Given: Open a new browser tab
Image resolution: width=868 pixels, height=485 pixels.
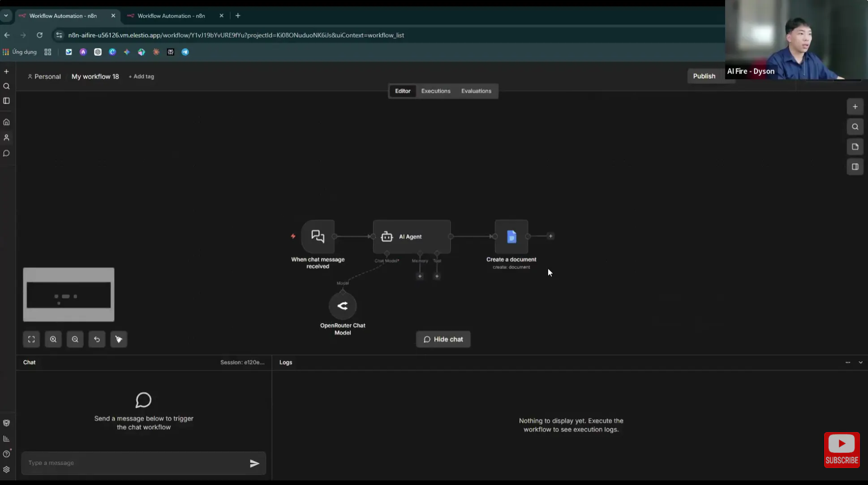Looking at the screenshot, I should pyautogui.click(x=238, y=16).
